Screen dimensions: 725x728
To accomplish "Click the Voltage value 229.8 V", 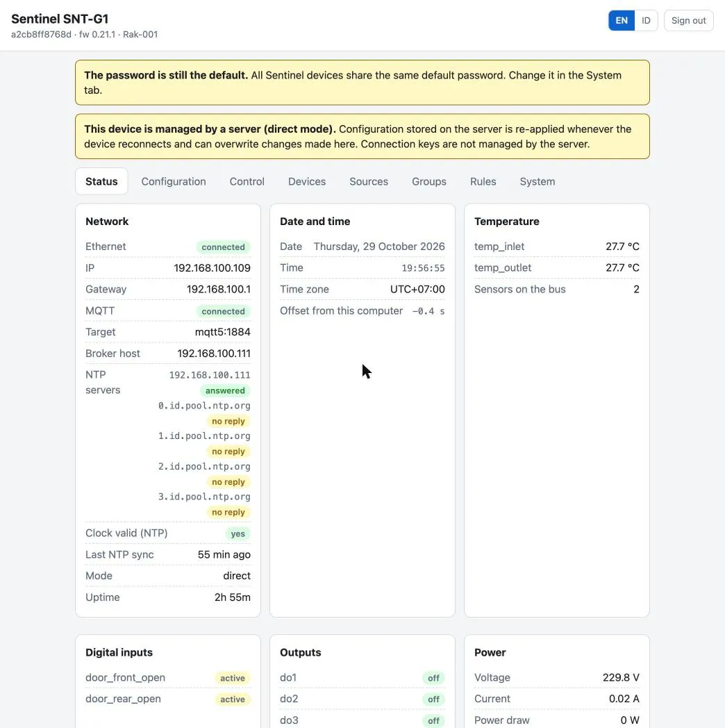I will tap(621, 677).
